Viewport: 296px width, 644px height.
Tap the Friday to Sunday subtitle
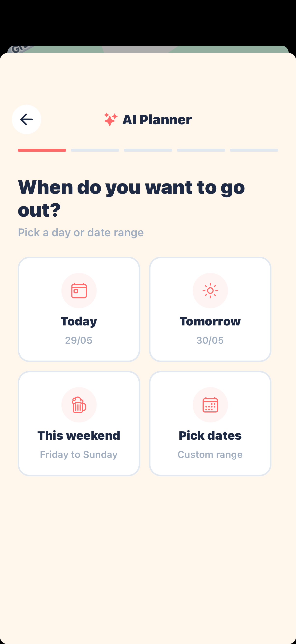click(x=79, y=454)
